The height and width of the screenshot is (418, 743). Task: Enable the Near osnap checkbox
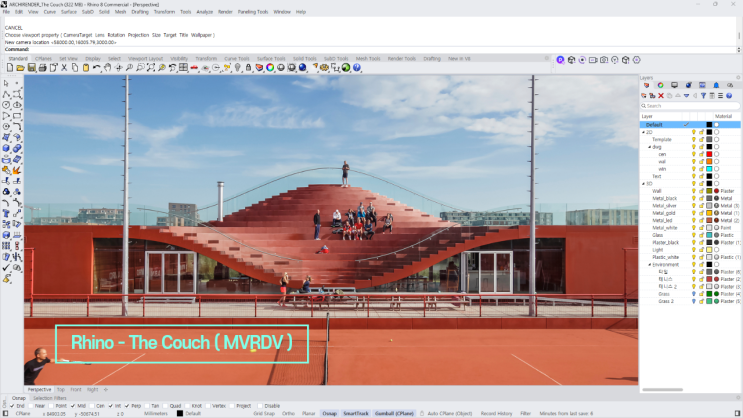[31, 406]
